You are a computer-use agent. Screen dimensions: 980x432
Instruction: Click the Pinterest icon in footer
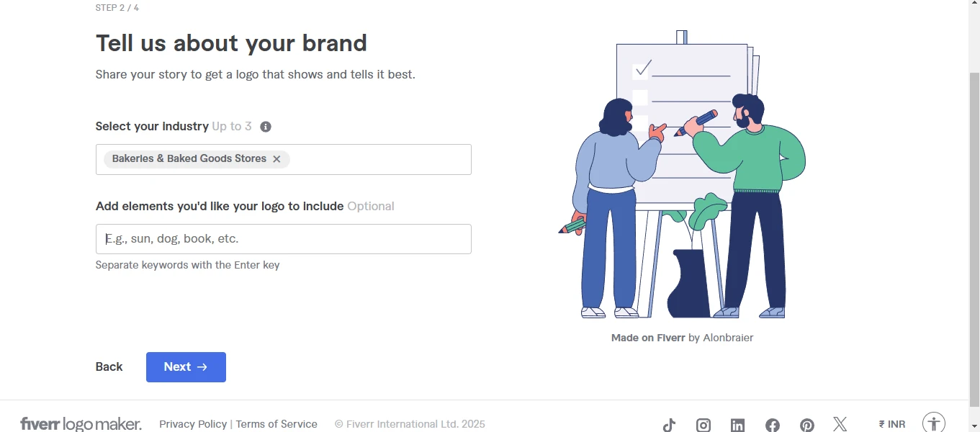807,425
